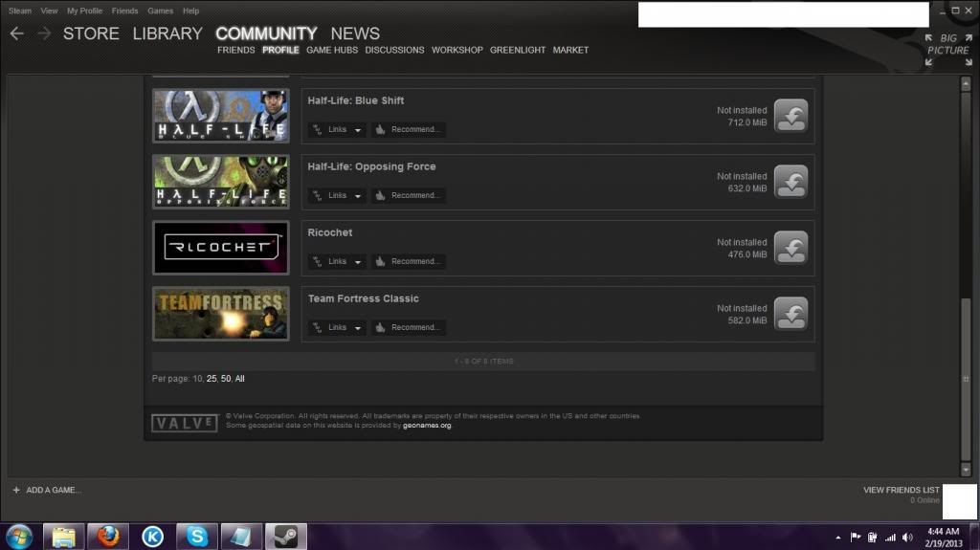Open the View menu
This screenshot has height=550, width=980.
[x=49, y=11]
